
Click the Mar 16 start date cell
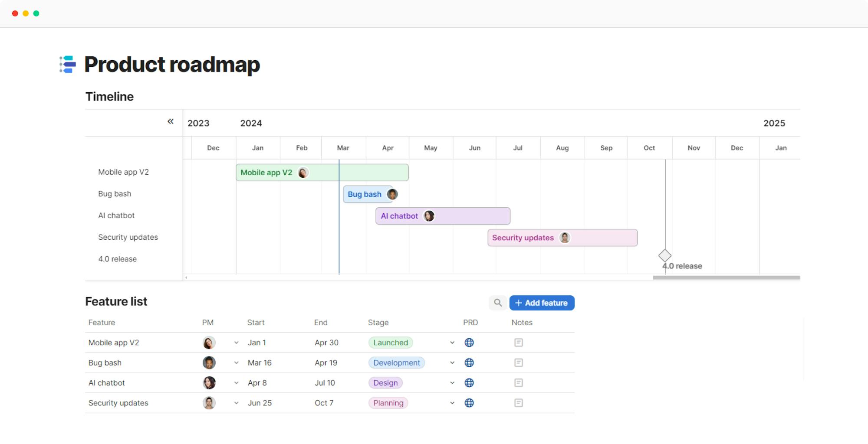[260, 362]
